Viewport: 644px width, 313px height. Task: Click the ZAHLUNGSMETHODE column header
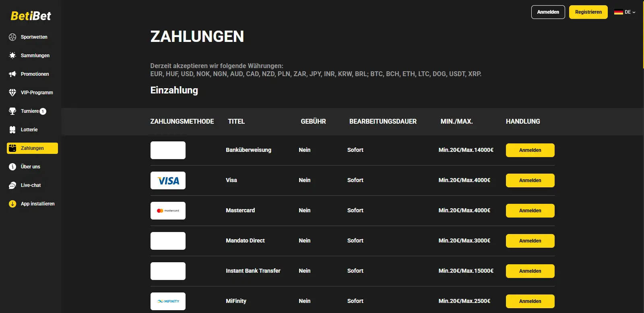pyautogui.click(x=182, y=121)
